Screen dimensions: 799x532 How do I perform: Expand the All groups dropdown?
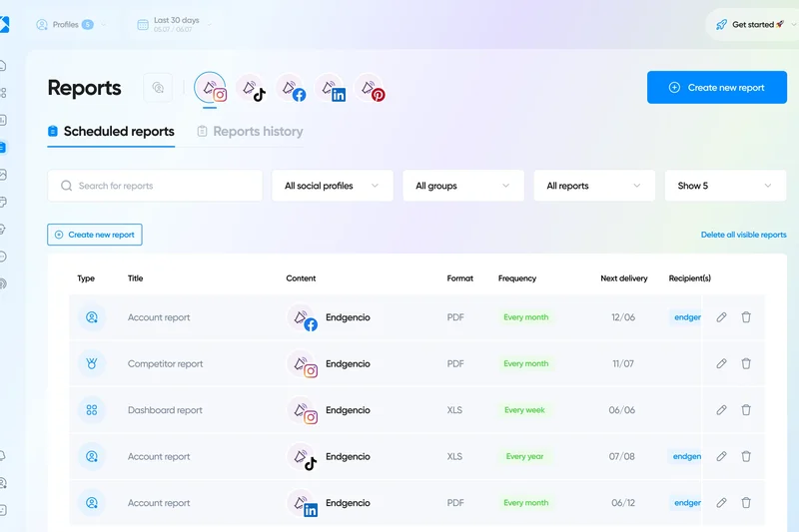coord(462,186)
